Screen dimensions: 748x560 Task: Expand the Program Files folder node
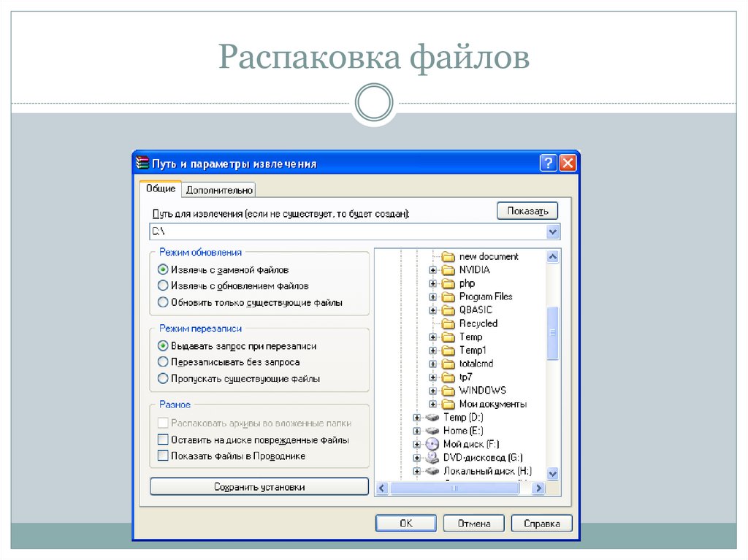(432, 296)
